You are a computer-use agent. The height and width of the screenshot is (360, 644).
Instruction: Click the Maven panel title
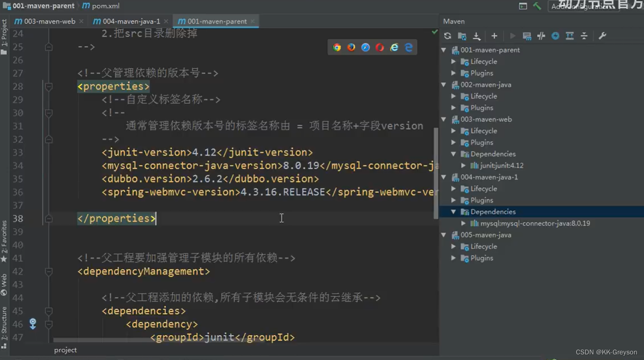[454, 21]
